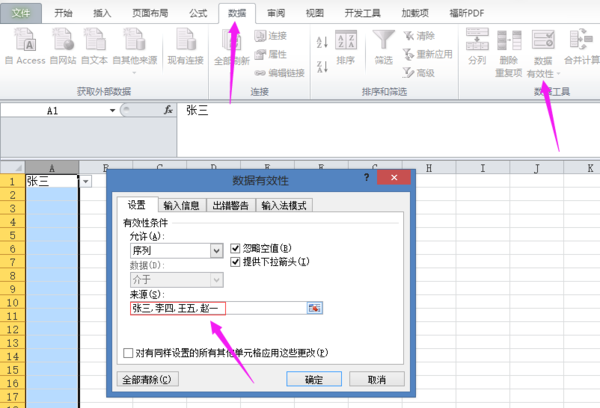Select column J header
600x408 pixels.
click(536, 168)
